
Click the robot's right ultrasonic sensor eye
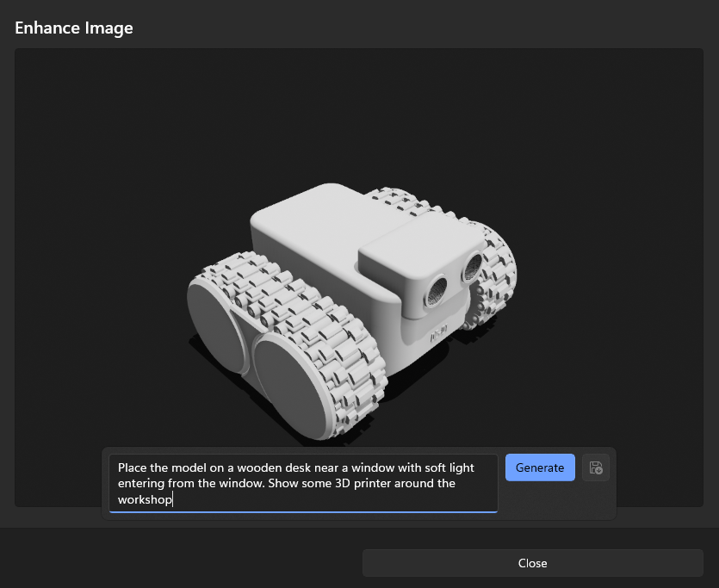[471, 269]
